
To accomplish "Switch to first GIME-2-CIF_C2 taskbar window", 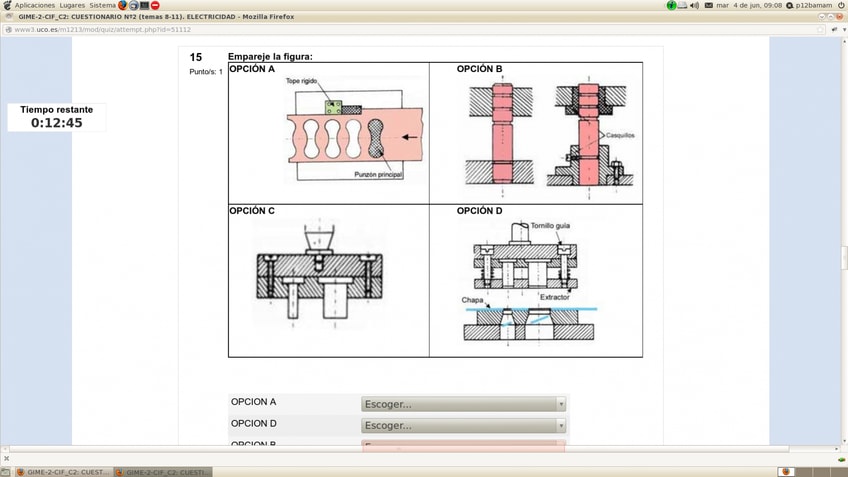I will (x=62, y=472).
